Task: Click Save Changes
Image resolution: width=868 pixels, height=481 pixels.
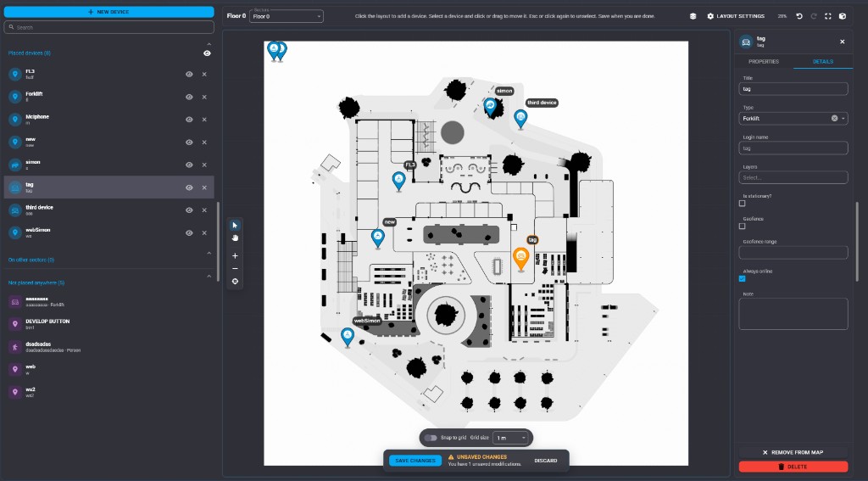Action: (x=415, y=461)
